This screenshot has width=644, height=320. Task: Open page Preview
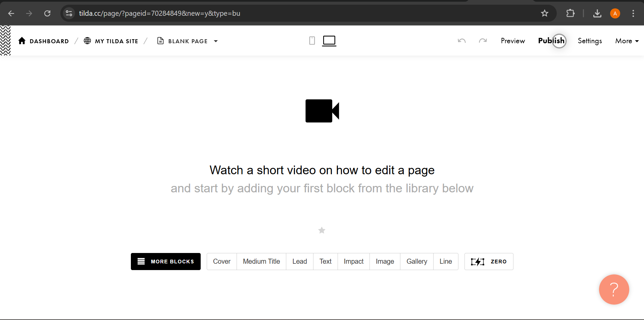click(x=513, y=41)
